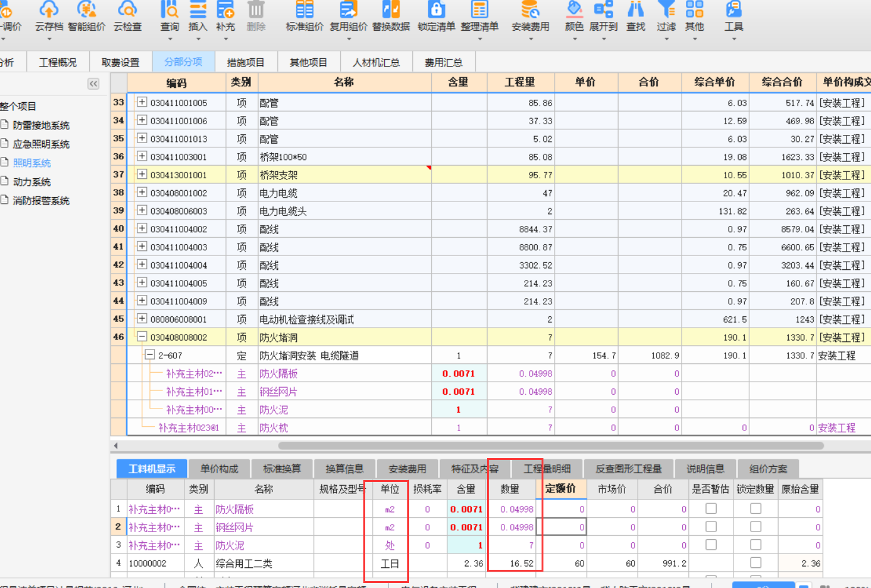Switch to the 措施项目 tab
Viewport: 871px width, 588px height.
[x=246, y=63]
